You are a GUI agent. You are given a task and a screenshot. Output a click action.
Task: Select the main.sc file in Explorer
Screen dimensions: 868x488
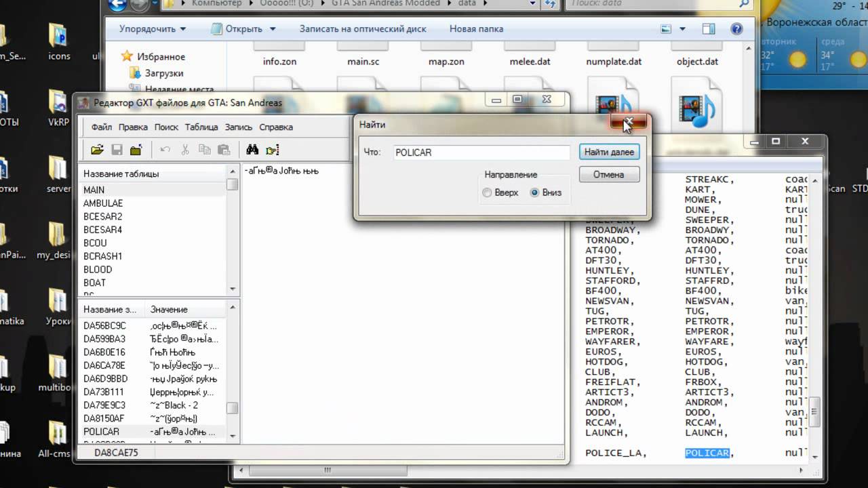(x=363, y=61)
